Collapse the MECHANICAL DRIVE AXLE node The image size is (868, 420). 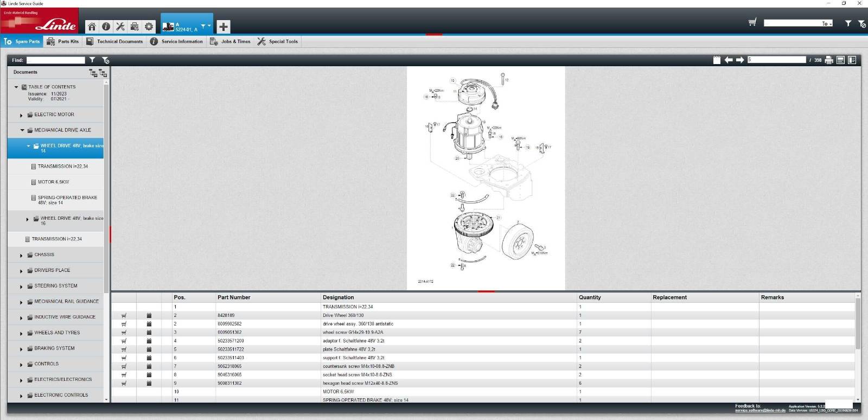pos(22,130)
